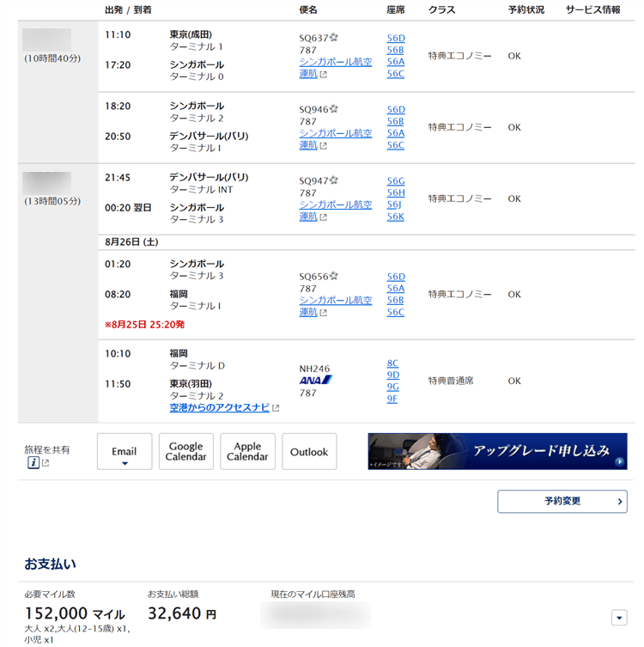Click the external link icon after 空港からのアクセスナビ

pos(276,408)
